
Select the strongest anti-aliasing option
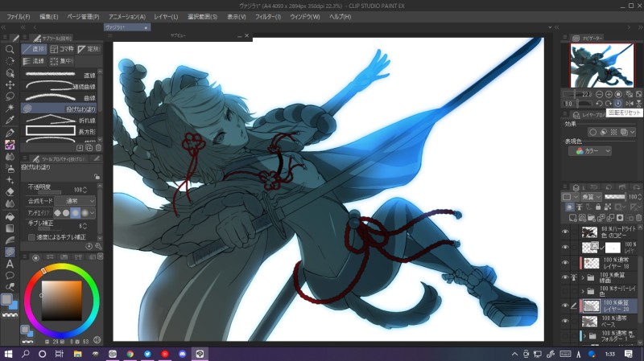click(85, 213)
